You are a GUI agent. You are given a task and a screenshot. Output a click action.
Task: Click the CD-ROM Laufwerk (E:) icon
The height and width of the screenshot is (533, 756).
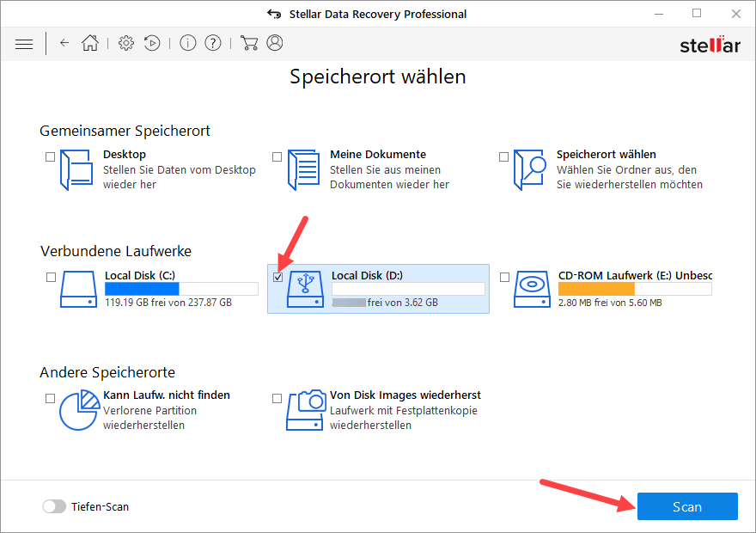point(532,289)
